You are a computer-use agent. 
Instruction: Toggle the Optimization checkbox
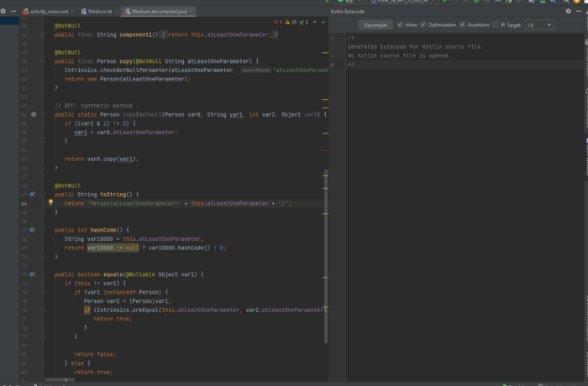pos(423,24)
